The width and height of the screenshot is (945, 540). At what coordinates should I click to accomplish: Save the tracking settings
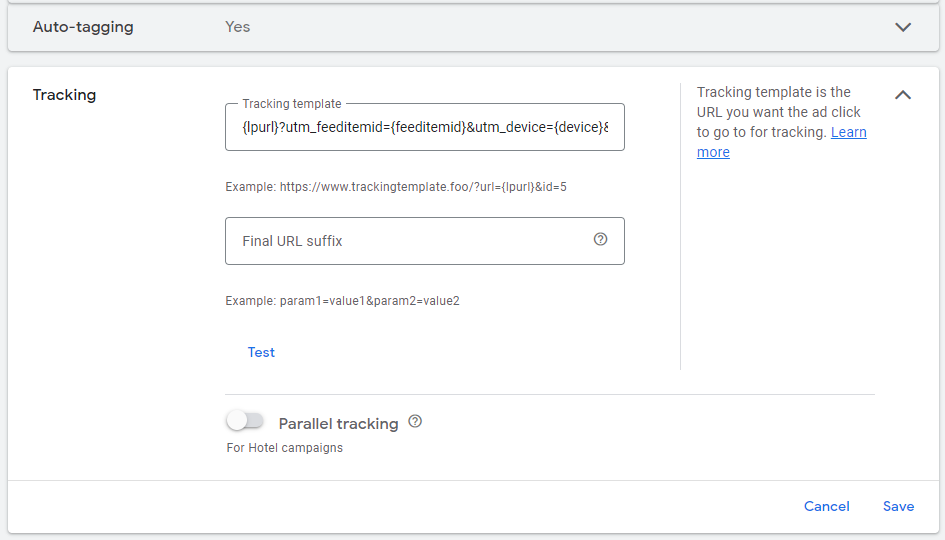[898, 506]
